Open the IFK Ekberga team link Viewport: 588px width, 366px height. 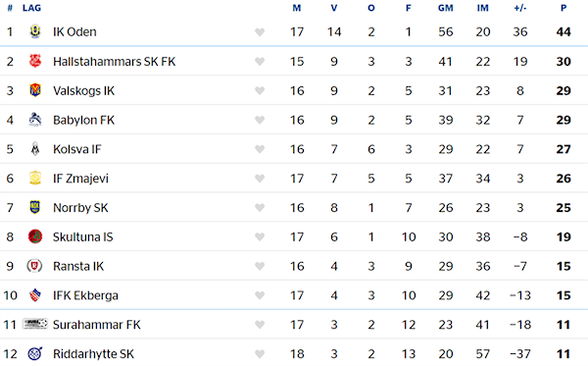(x=85, y=295)
